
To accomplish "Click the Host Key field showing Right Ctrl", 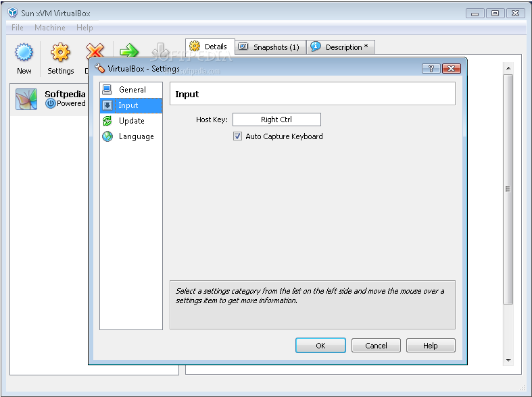I will click(x=276, y=120).
